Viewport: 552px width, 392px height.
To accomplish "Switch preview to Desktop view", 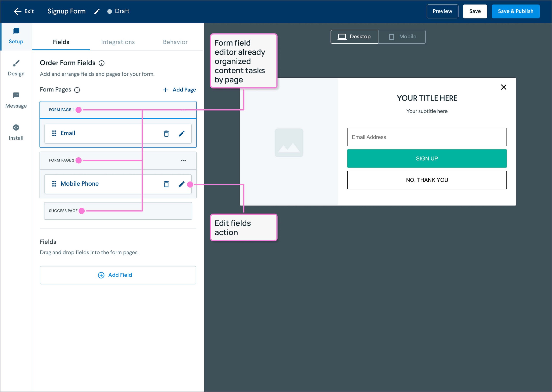I will [354, 37].
